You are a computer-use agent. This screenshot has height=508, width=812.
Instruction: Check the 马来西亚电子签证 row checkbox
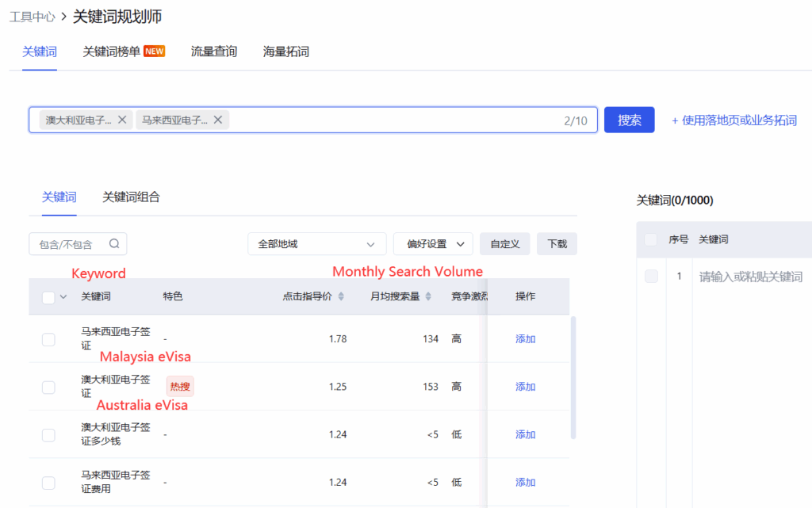coord(48,339)
